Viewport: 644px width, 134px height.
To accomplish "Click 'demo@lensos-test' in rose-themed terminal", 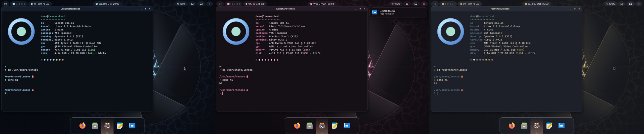I will coord(268,16).
